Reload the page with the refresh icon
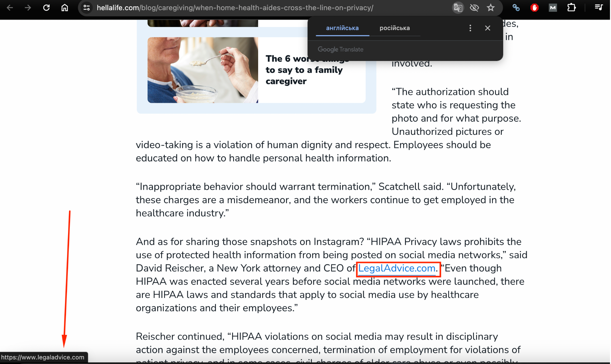Viewport: 611px width, 364px height. tap(47, 7)
